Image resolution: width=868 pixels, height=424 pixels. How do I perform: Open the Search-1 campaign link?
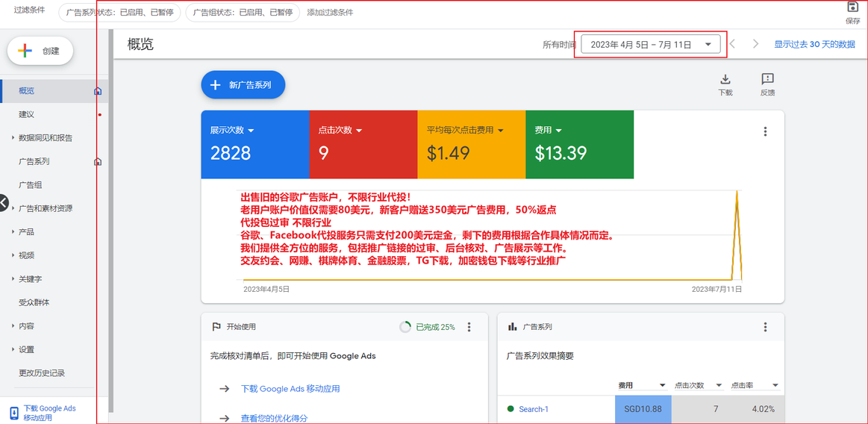click(x=534, y=409)
